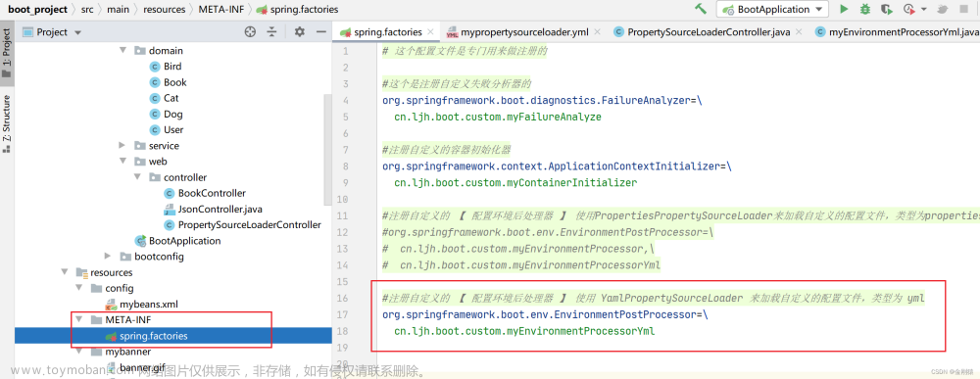Click the Build project hammer icon

pos(701,9)
